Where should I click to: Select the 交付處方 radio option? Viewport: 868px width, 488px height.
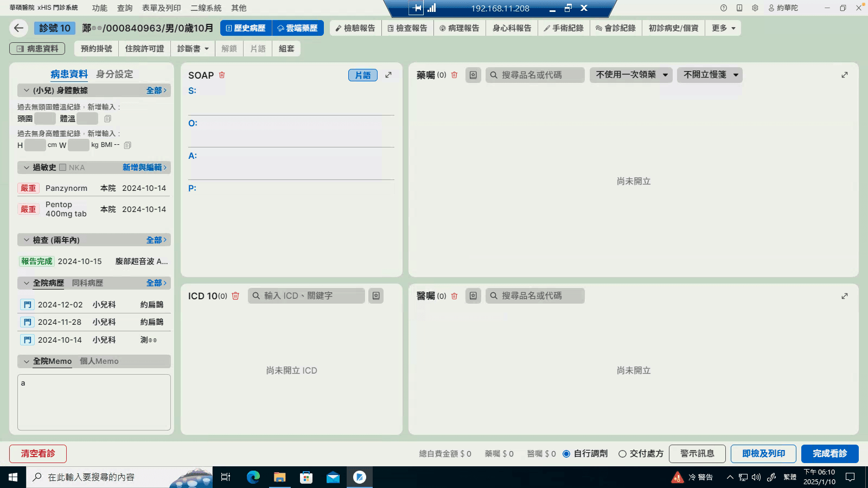coord(622,454)
